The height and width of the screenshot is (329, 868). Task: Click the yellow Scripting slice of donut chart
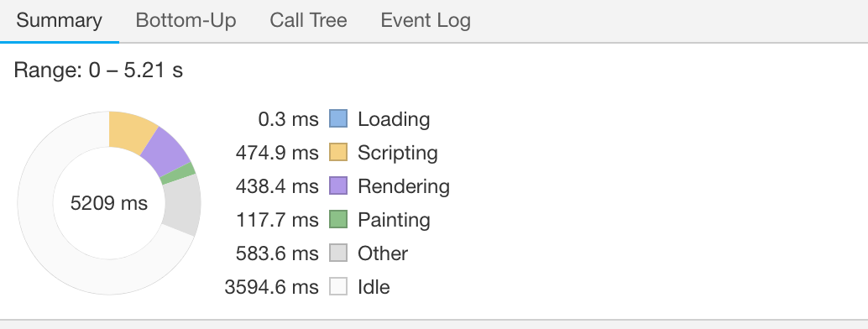pyautogui.click(x=131, y=133)
